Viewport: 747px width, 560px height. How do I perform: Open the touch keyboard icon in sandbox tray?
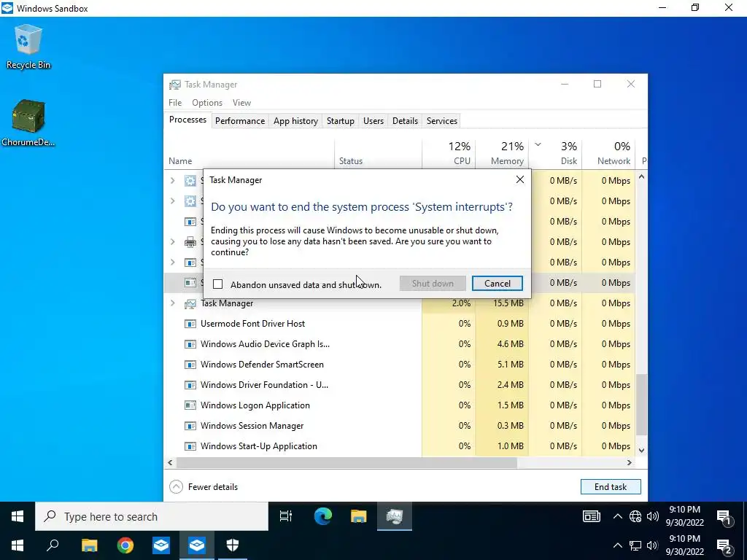pos(591,517)
